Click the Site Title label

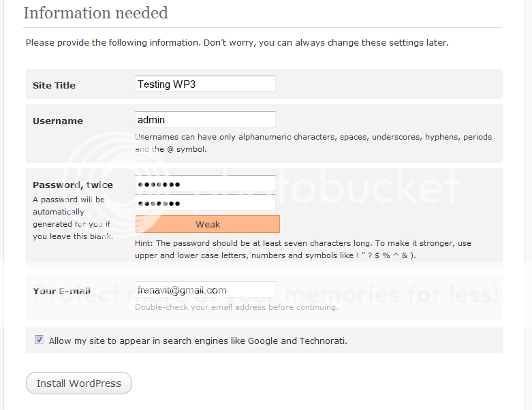click(54, 85)
